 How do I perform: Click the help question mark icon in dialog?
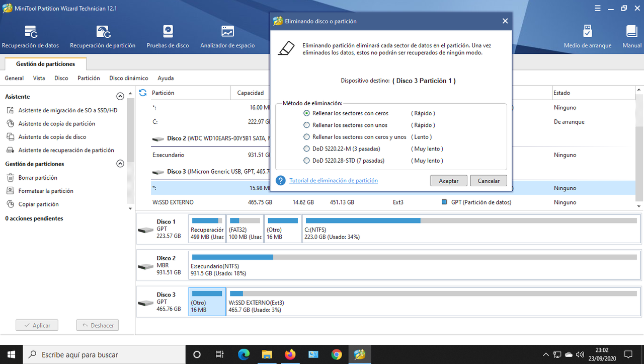(x=281, y=181)
